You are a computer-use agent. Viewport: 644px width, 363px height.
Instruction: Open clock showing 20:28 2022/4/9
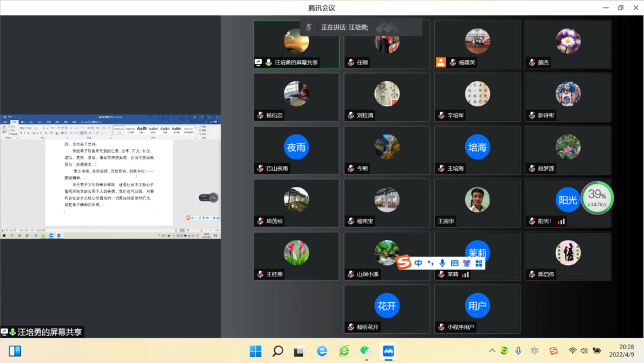[x=621, y=350]
